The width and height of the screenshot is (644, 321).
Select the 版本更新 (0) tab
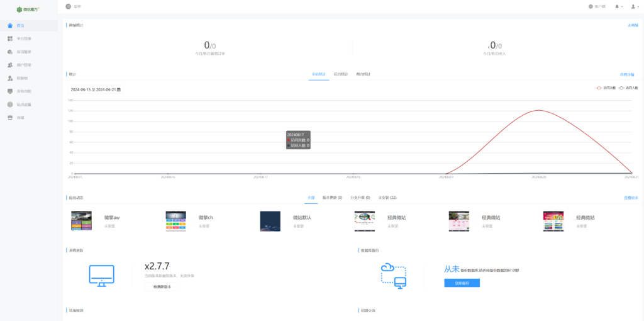(x=332, y=198)
